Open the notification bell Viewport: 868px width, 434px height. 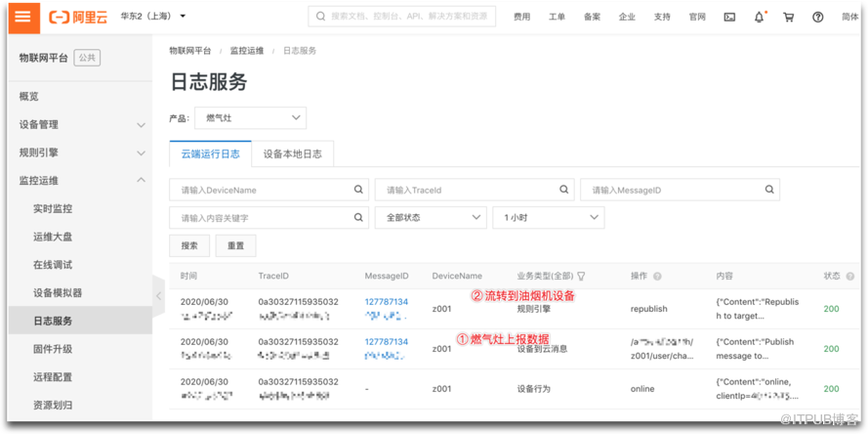759,17
